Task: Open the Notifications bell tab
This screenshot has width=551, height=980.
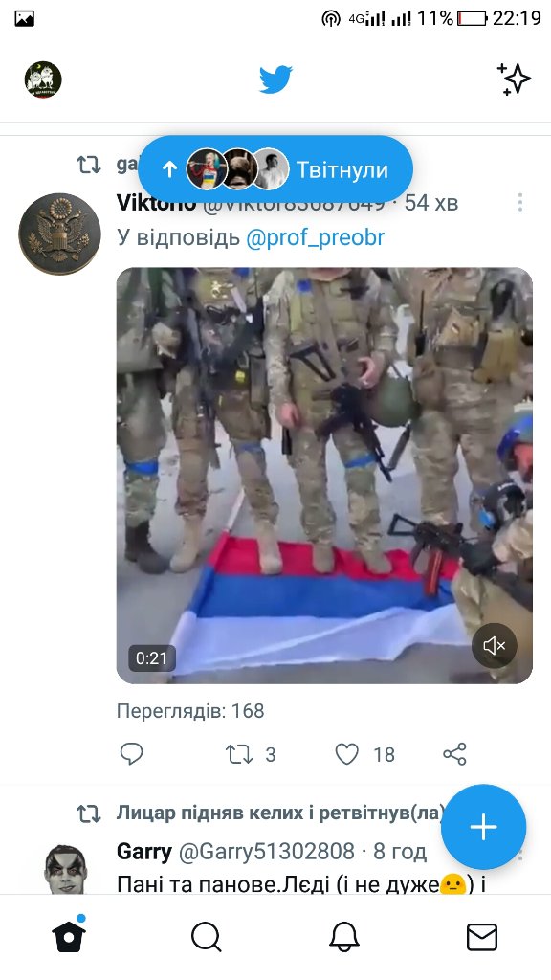Action: tap(344, 937)
